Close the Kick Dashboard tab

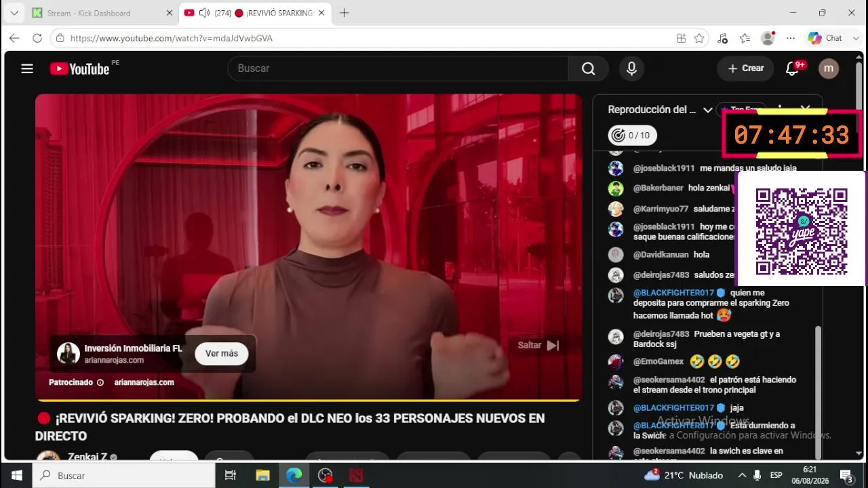click(x=170, y=13)
